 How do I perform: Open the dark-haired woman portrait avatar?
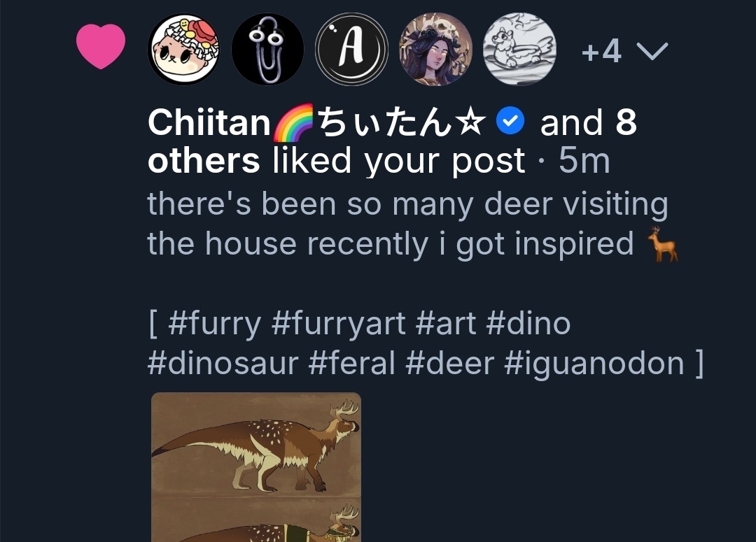435,50
